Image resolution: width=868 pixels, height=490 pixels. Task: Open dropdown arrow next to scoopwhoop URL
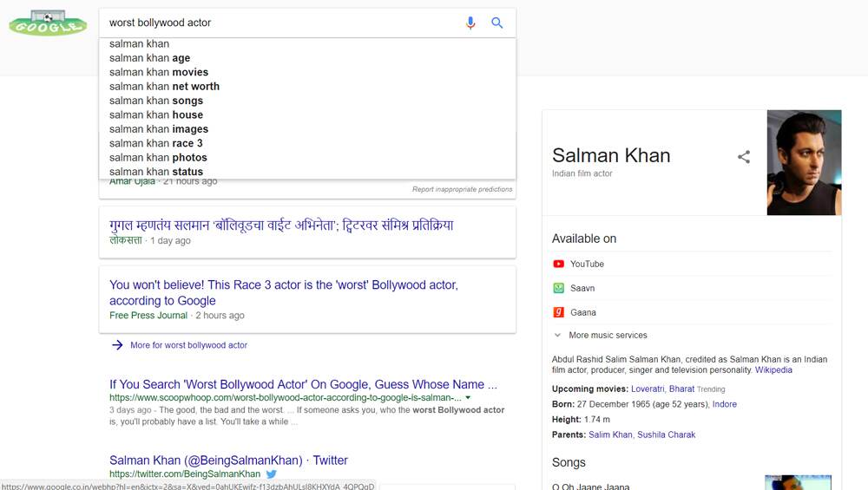(x=469, y=398)
